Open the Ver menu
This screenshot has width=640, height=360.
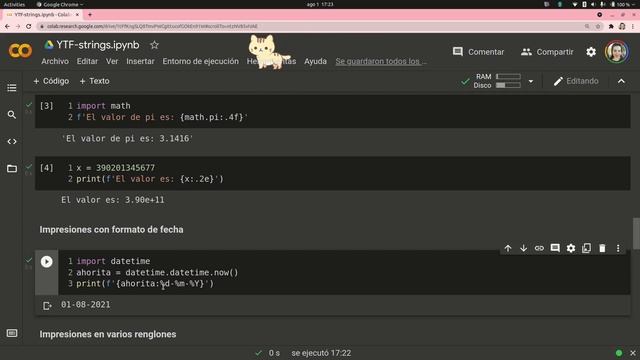pyautogui.click(x=112, y=61)
